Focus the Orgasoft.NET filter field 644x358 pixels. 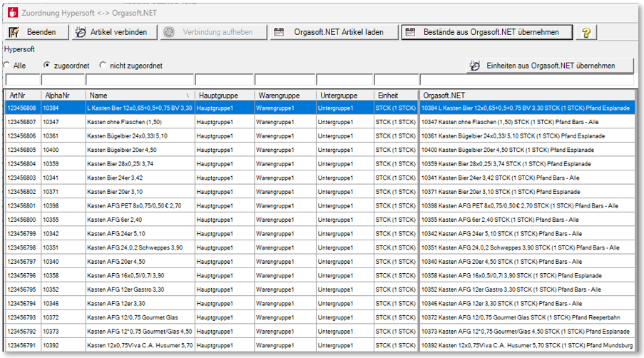527,80
